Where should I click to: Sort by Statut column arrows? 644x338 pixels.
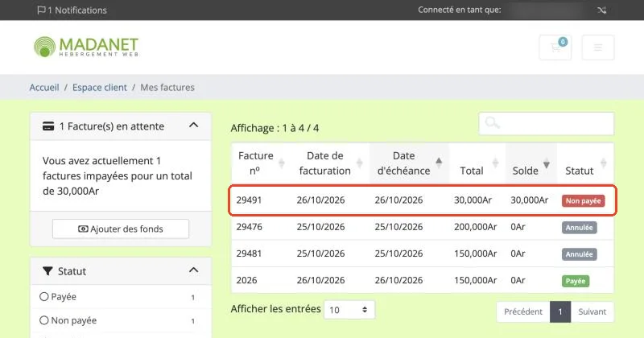pos(603,163)
